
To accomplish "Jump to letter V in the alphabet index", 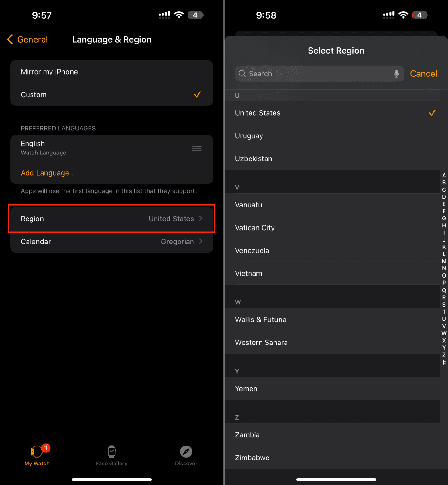I will [444, 326].
